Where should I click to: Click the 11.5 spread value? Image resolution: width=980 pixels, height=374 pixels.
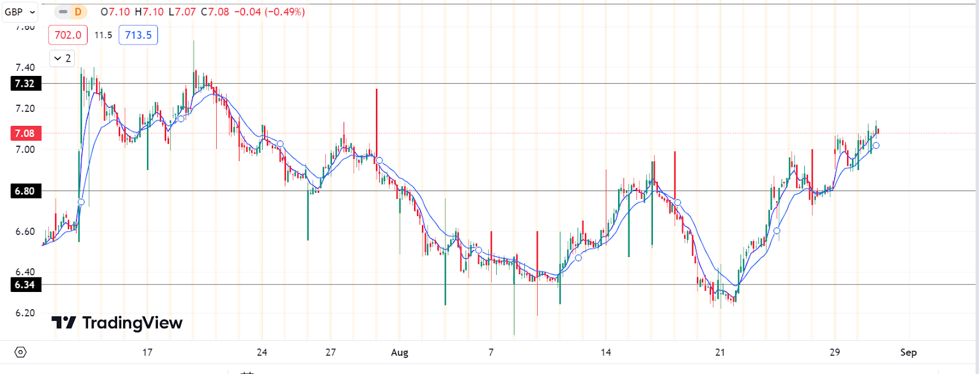(x=103, y=36)
